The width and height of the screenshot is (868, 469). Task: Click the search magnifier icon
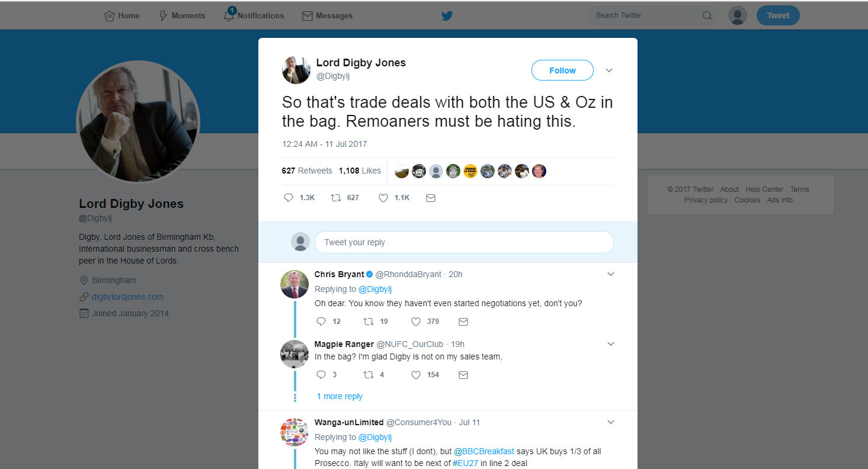pyautogui.click(x=707, y=16)
